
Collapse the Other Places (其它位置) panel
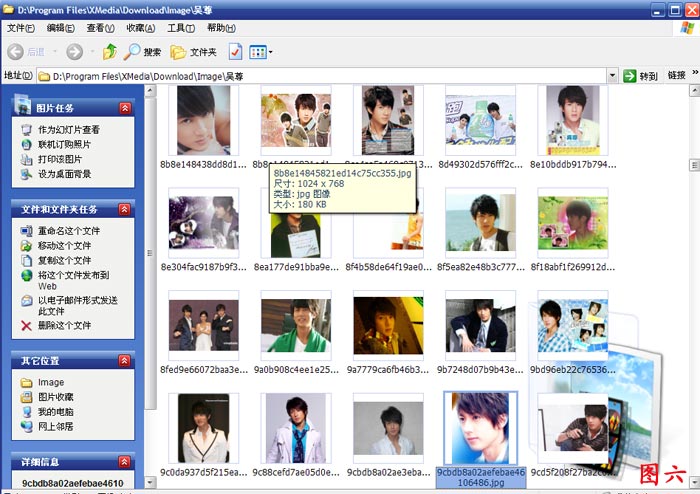125,361
